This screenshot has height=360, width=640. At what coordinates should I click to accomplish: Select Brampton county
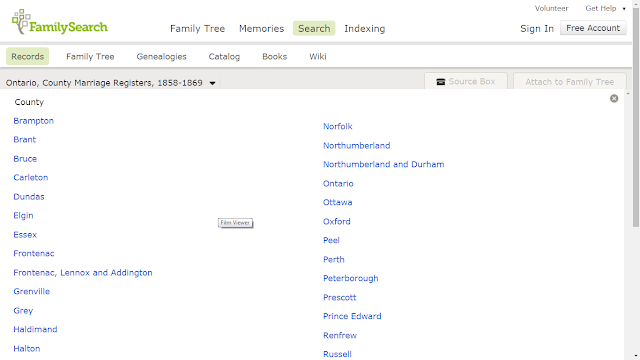pos(33,121)
